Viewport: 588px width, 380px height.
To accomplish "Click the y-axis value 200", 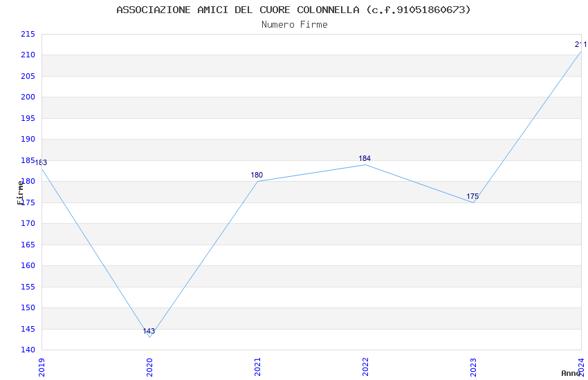I will 28,97.
